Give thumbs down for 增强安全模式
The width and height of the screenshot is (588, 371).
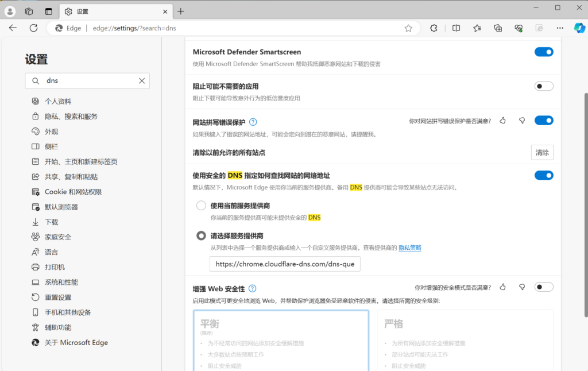[522, 287]
